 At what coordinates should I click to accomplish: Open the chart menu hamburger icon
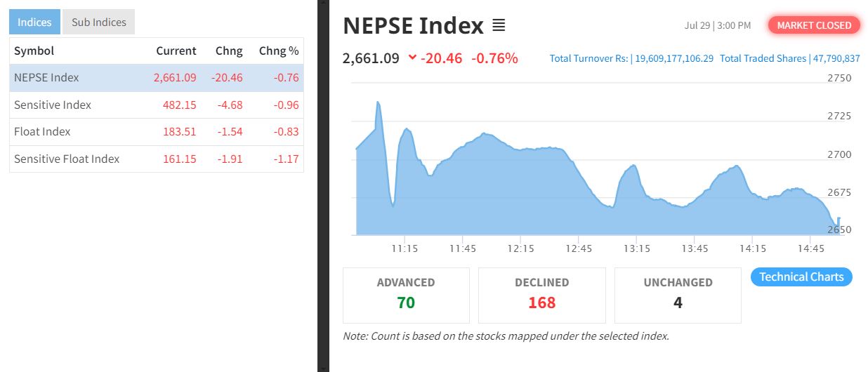[499, 26]
